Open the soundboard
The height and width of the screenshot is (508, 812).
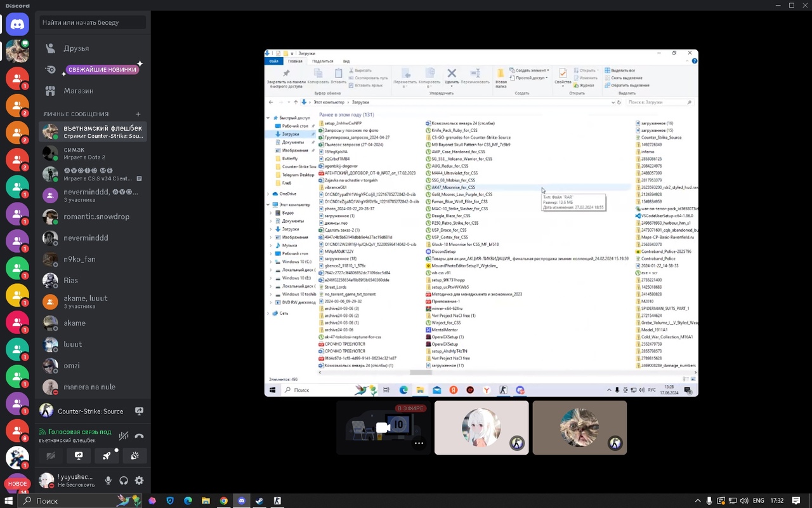coord(134,456)
